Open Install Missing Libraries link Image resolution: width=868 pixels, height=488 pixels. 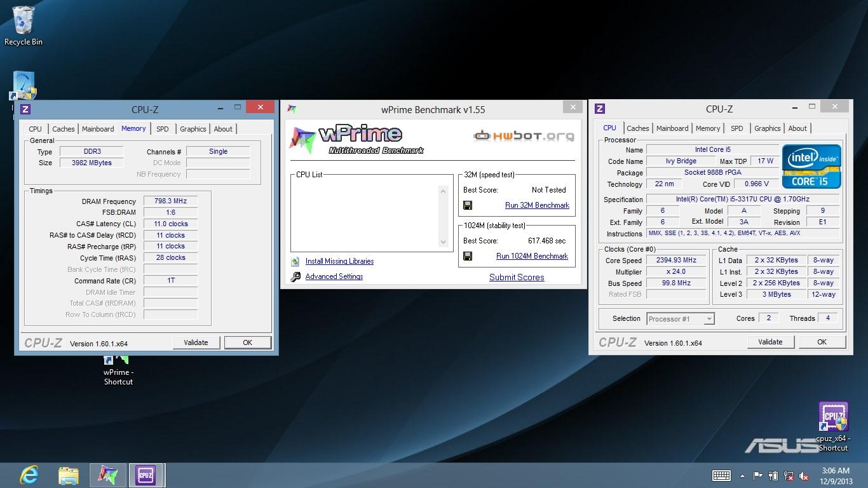tap(339, 261)
